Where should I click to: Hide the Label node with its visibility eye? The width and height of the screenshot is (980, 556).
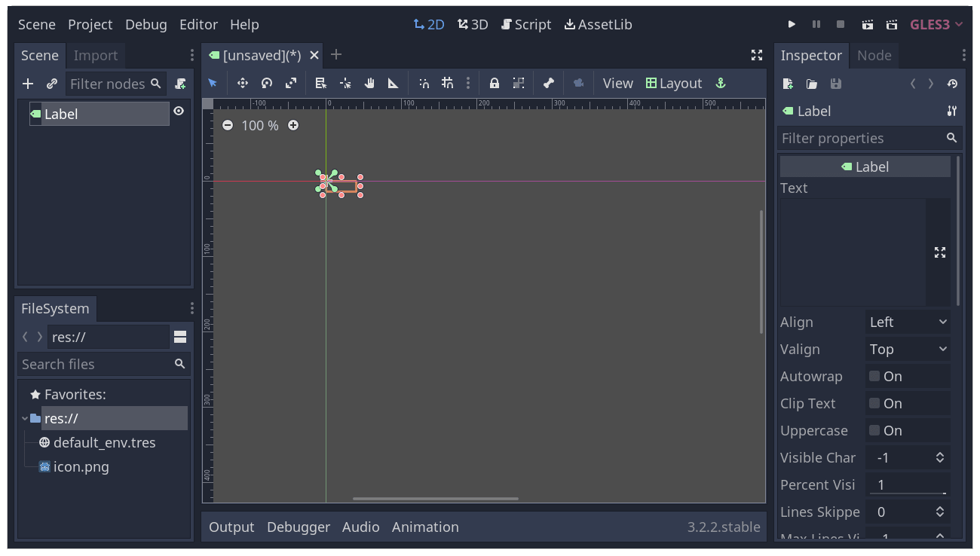click(179, 110)
